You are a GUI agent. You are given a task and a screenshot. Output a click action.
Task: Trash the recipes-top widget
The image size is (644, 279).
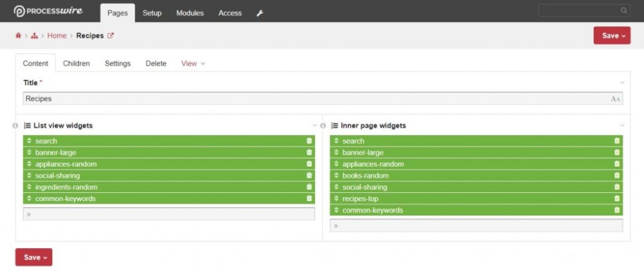617,199
